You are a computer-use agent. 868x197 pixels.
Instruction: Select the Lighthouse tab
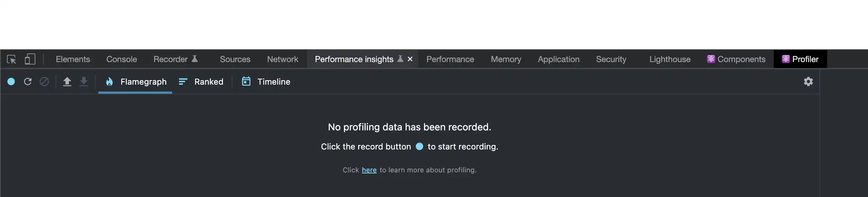tap(670, 59)
